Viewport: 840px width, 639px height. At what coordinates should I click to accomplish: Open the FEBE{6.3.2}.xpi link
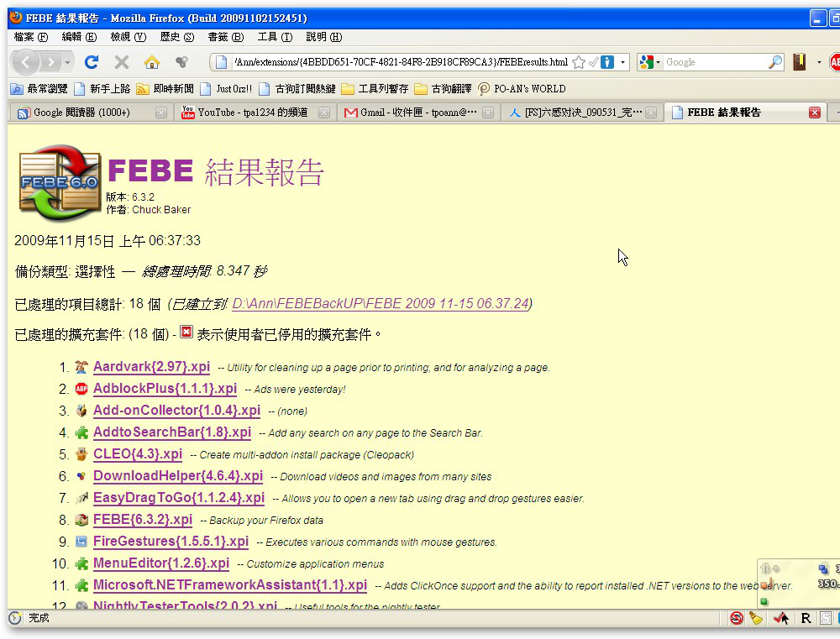(x=143, y=520)
